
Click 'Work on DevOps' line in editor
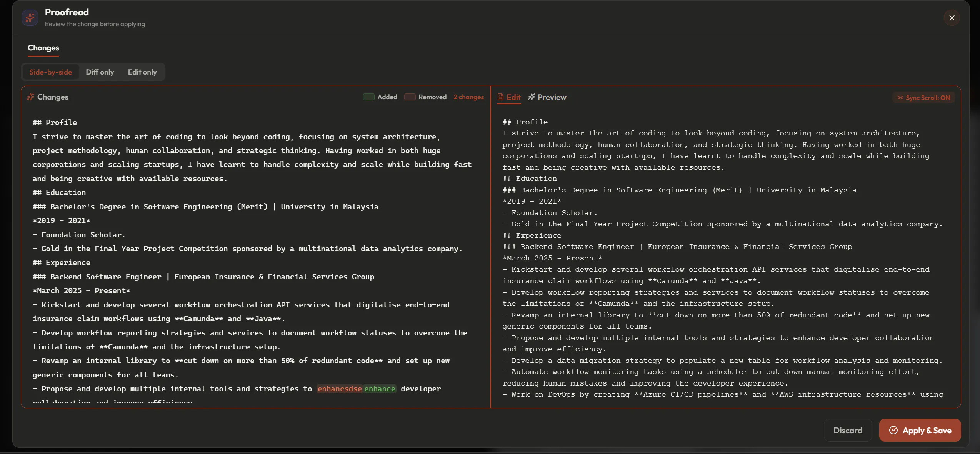point(723,394)
